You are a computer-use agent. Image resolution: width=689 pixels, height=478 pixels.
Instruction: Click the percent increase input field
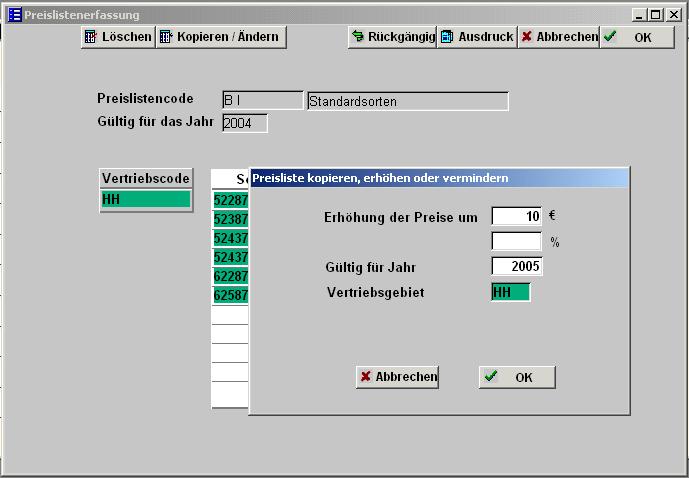pos(516,242)
